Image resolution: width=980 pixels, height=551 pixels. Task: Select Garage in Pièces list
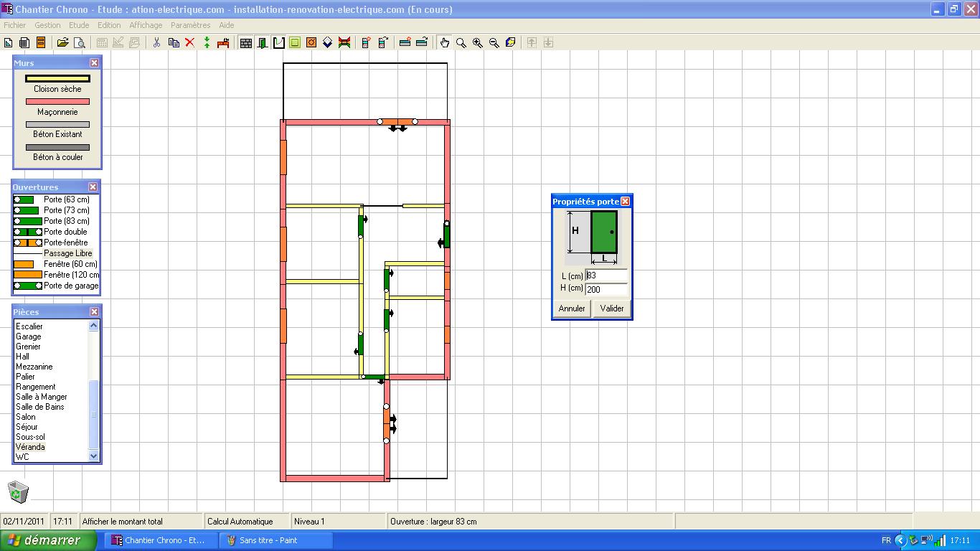coord(29,336)
